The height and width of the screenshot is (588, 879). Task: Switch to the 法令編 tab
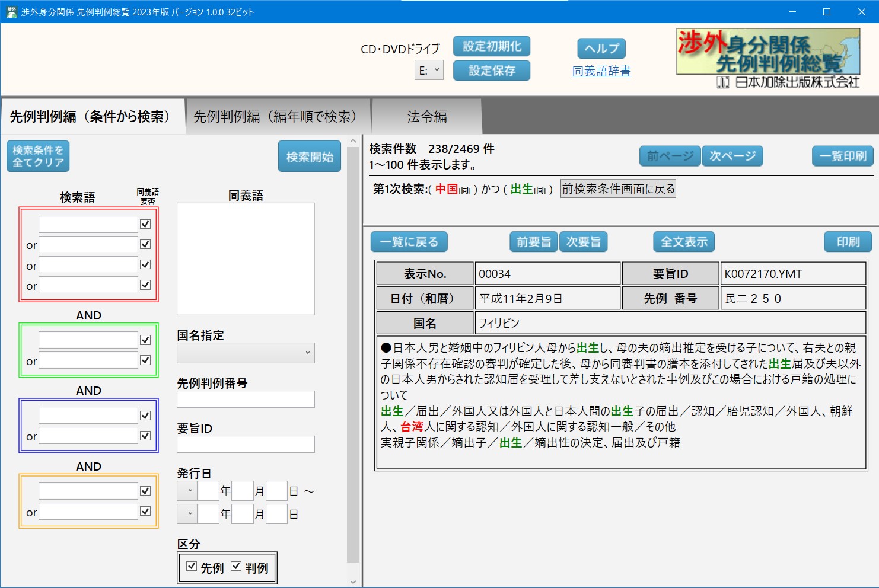[x=426, y=117]
